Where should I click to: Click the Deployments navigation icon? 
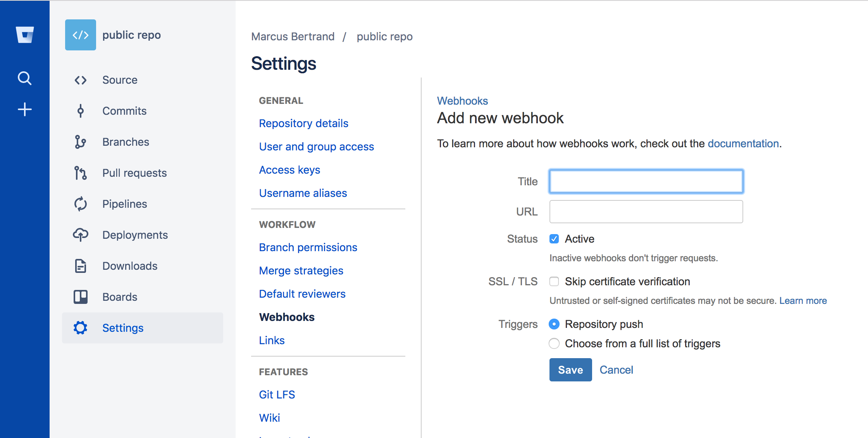pos(80,235)
